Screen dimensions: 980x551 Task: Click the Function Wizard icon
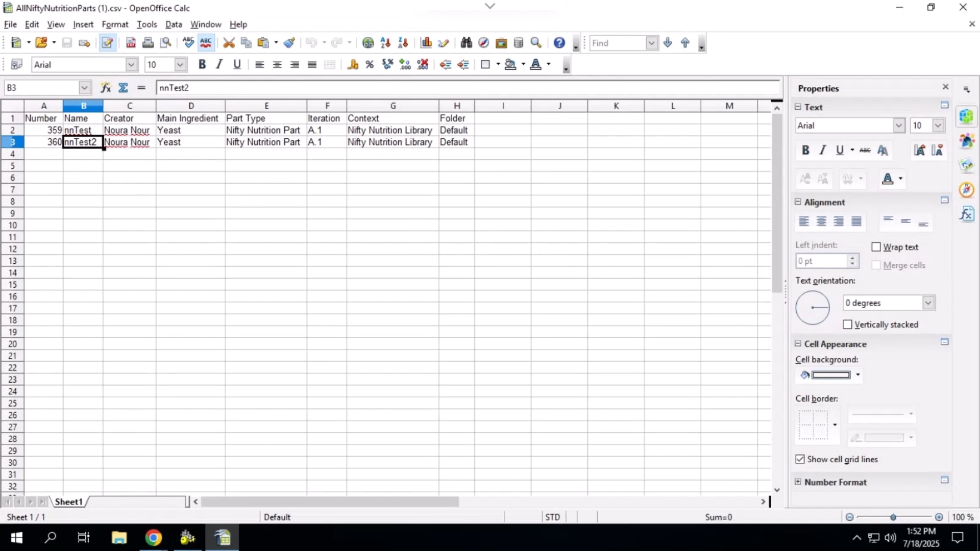[x=106, y=88]
